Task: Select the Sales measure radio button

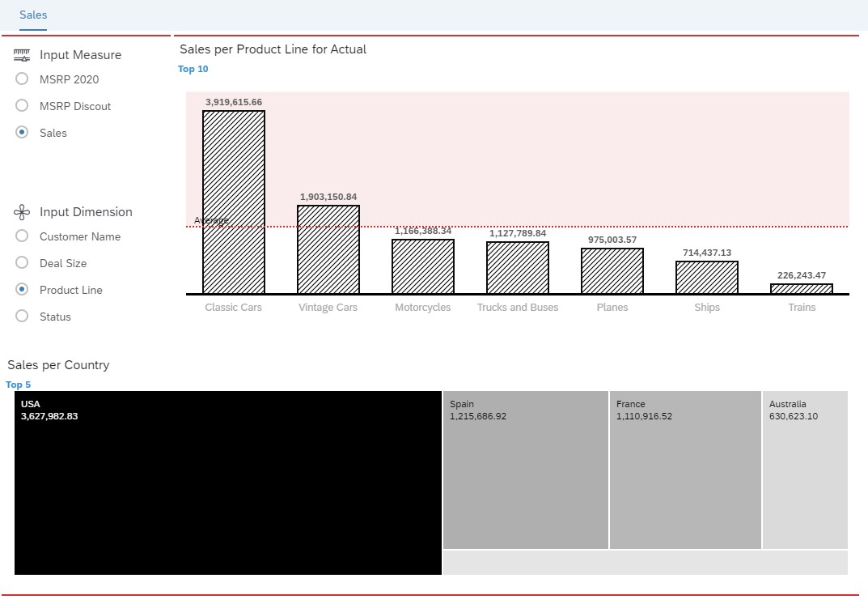Action: tap(22, 132)
